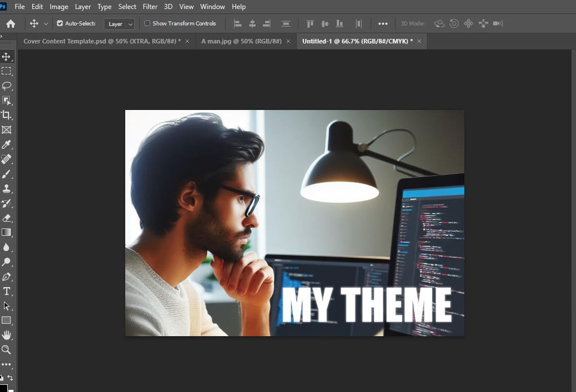Screen dimensions: 576x392
Task: Open the Help menu
Action: pyautogui.click(x=239, y=7)
